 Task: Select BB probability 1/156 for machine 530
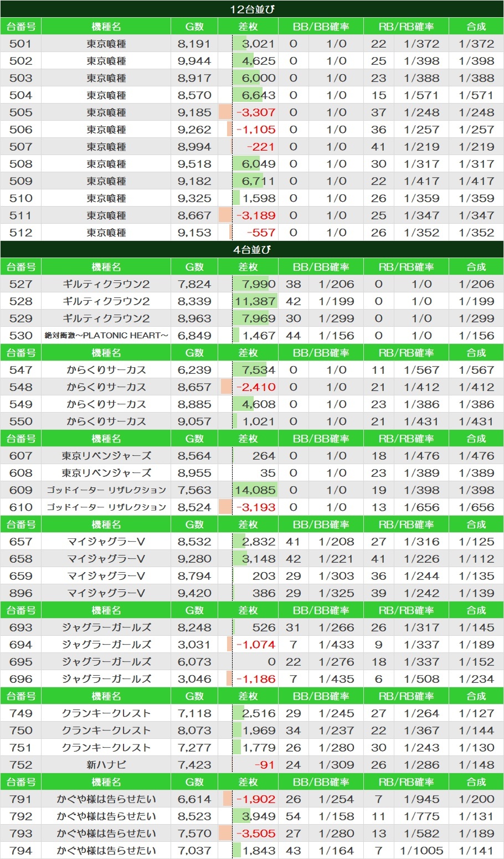pyautogui.click(x=336, y=336)
